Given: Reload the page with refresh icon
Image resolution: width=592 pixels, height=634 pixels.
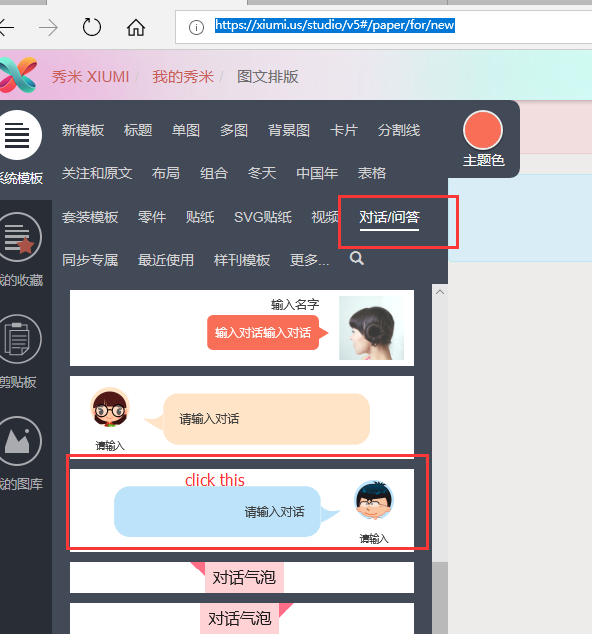Looking at the screenshot, I should point(92,27).
